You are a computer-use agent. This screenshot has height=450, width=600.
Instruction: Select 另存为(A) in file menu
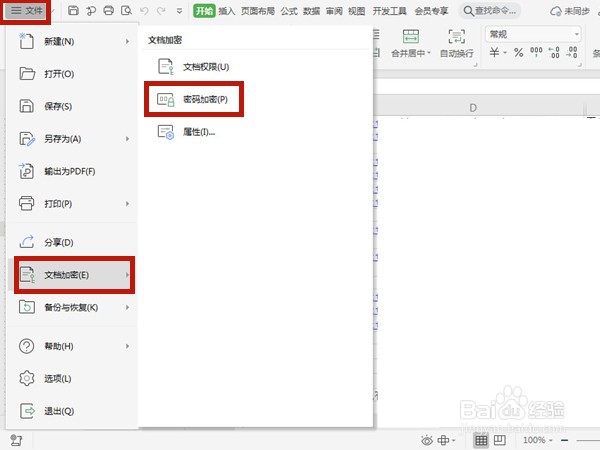click(x=72, y=139)
